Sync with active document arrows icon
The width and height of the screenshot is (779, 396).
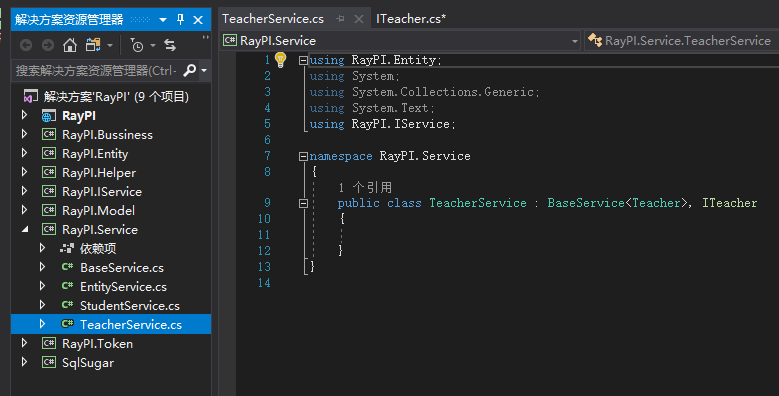[x=170, y=46]
